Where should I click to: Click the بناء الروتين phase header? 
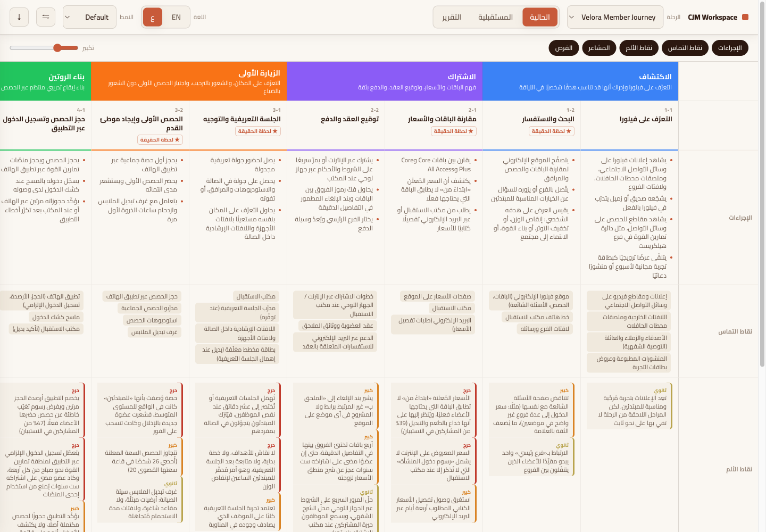tap(45, 81)
